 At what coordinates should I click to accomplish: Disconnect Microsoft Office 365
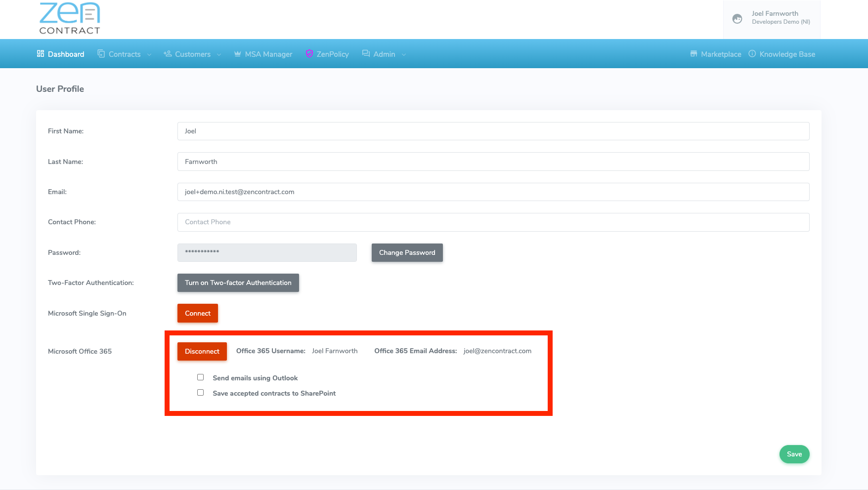point(202,351)
